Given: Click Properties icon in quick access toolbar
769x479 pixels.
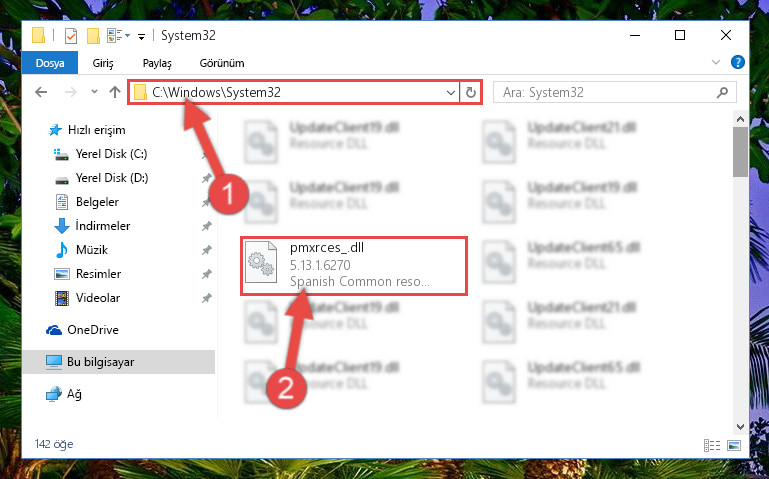Looking at the screenshot, I should pos(71,35).
